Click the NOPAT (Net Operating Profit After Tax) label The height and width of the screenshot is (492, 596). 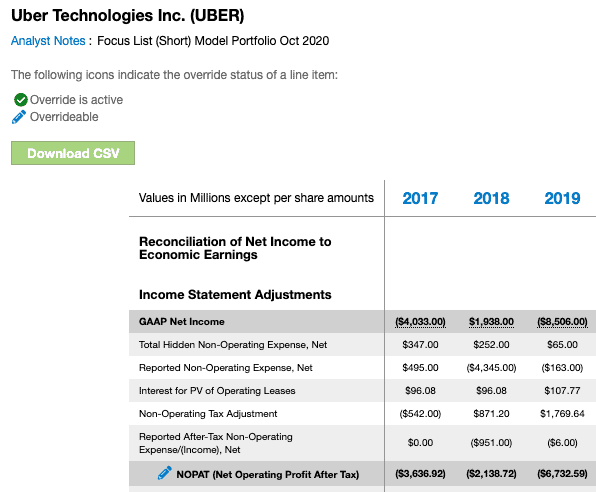tap(268, 475)
